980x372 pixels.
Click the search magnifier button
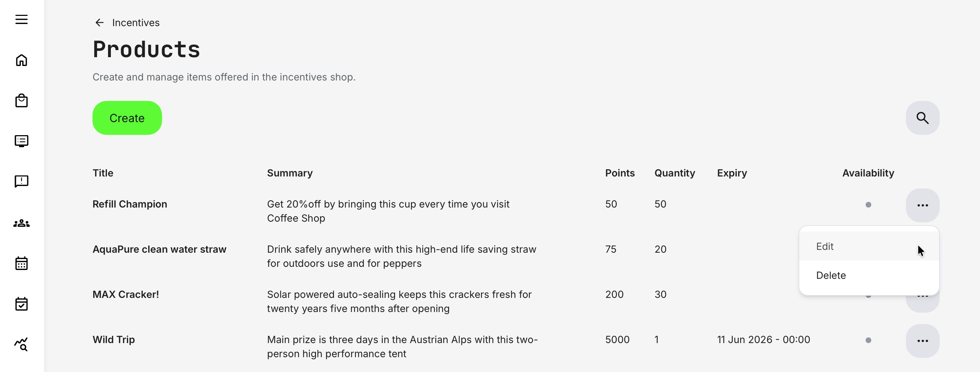[x=922, y=118]
